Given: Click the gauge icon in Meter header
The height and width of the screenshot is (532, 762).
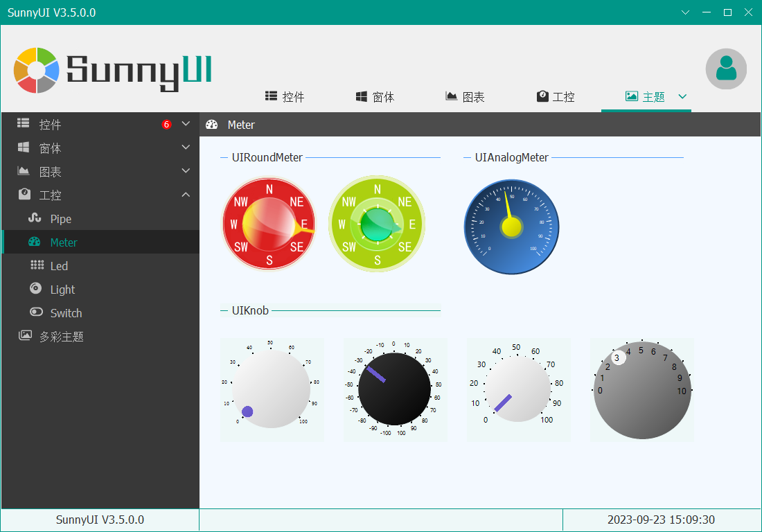Looking at the screenshot, I should (x=212, y=125).
